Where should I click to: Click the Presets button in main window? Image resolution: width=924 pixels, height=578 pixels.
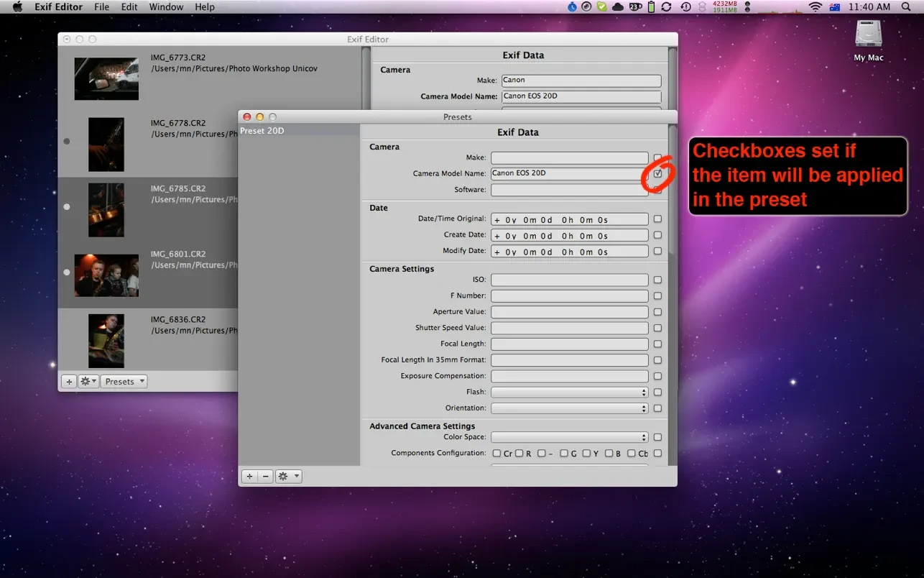point(124,382)
